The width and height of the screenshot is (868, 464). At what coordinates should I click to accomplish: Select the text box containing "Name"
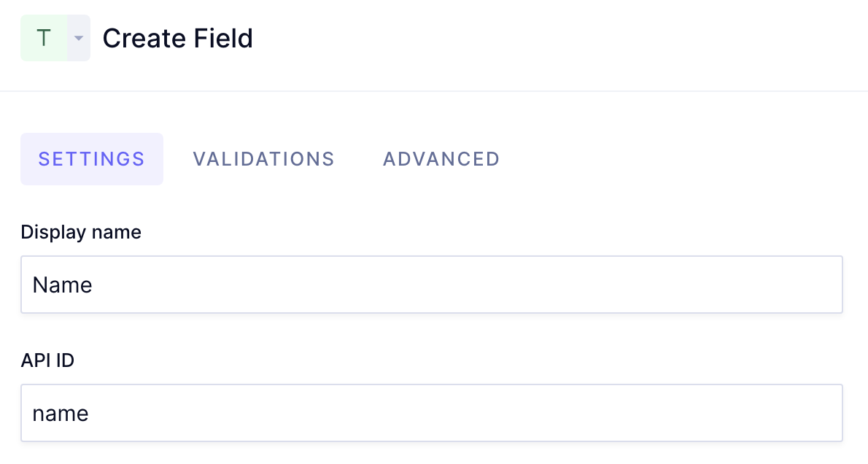[x=432, y=285]
